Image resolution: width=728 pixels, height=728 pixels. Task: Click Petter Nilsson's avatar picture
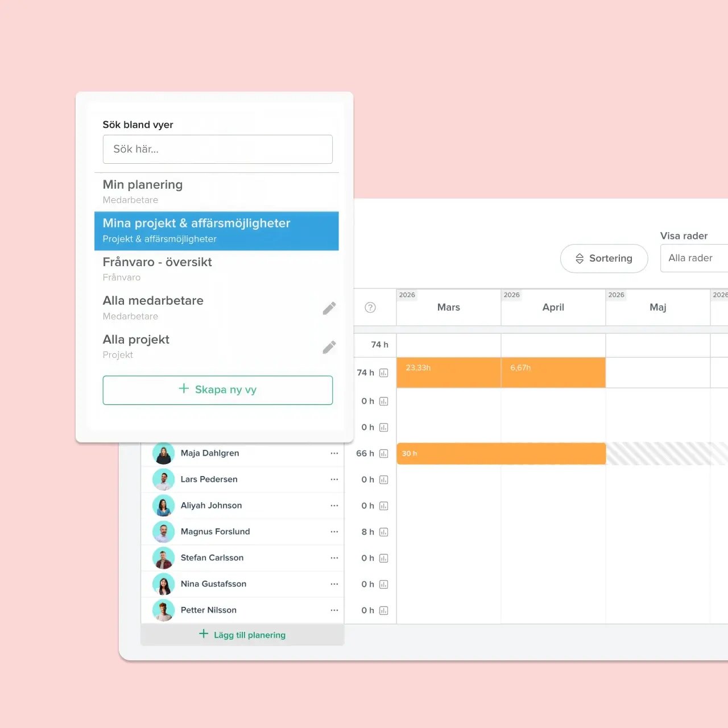[163, 610]
